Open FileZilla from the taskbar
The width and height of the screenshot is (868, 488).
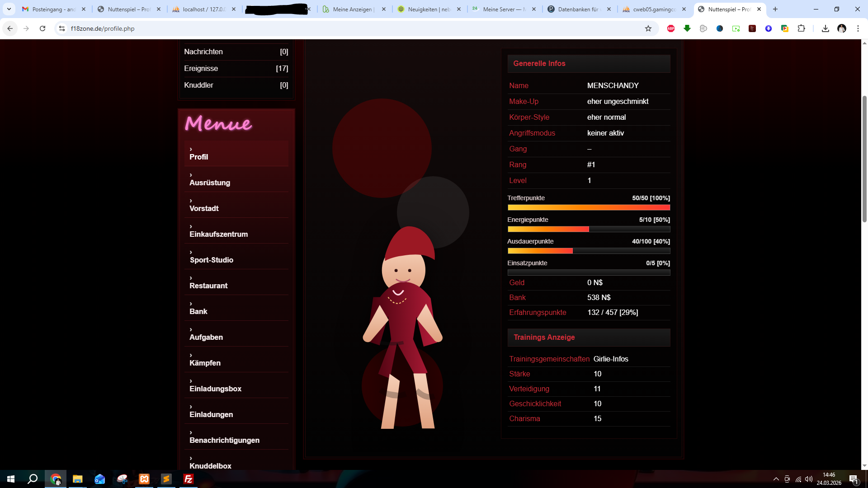point(189,479)
